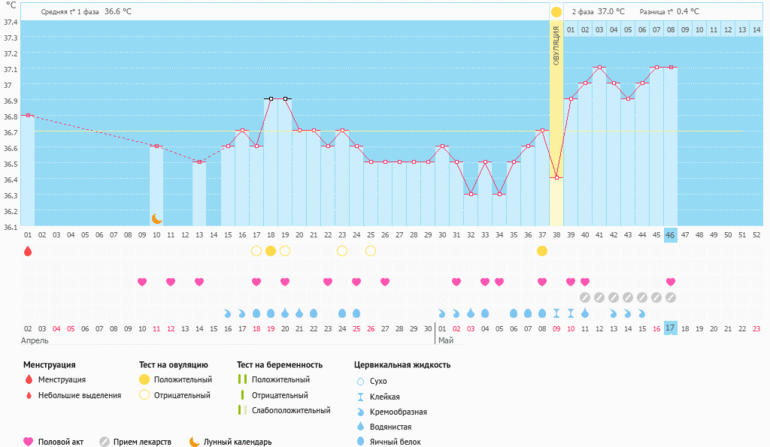
Task: Click the moon calendar icon inside the chart
Action: (156, 218)
